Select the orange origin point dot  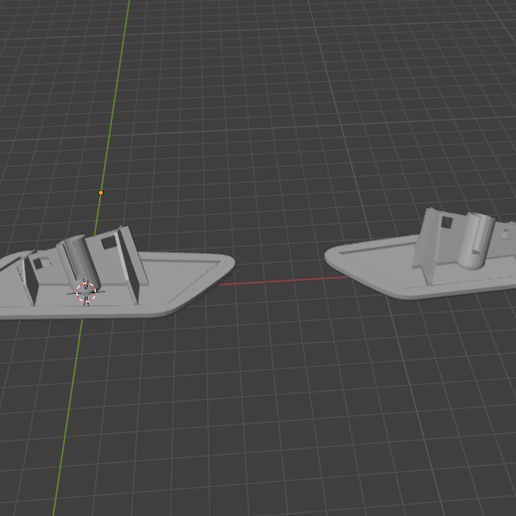coord(101,193)
